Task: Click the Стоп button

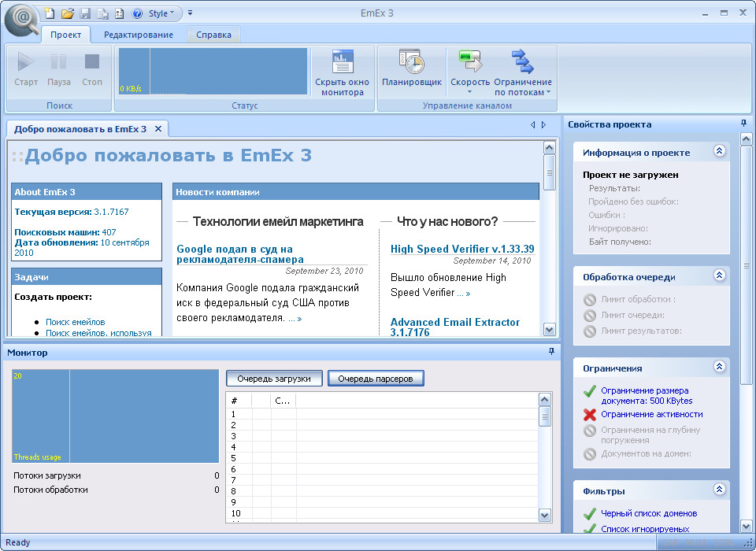Action: click(91, 69)
